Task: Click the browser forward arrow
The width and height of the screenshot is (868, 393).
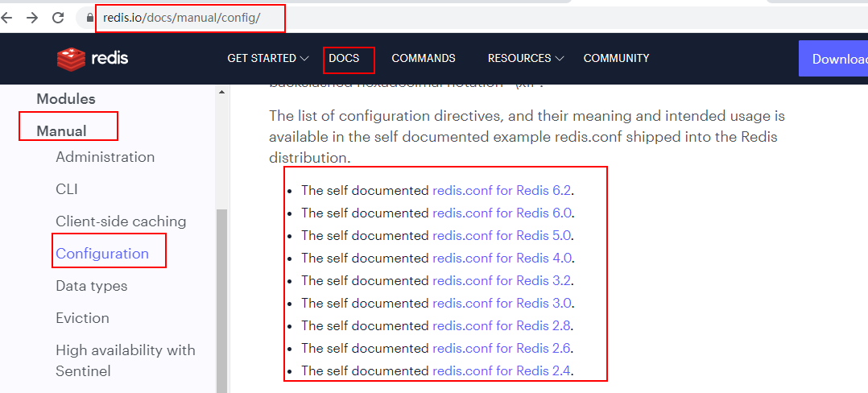Action: tap(32, 18)
